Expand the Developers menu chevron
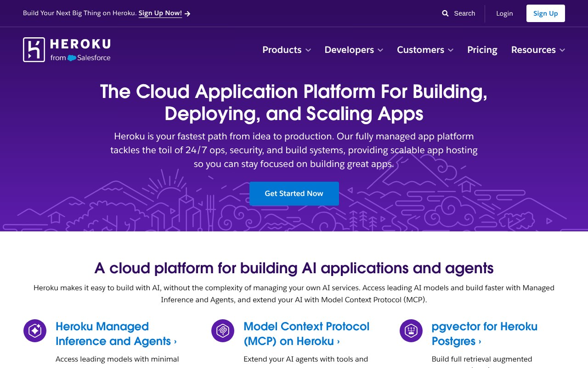 point(380,50)
